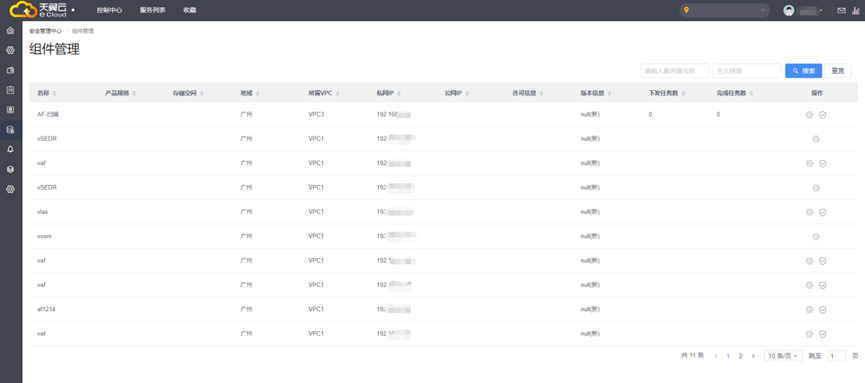Image resolution: width=865 pixels, height=383 pixels.
Task: Click the mail envelope icon in header
Action: (841, 10)
